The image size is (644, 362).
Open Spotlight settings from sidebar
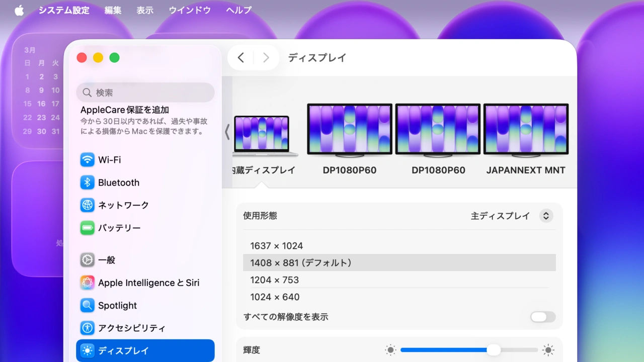(87, 305)
